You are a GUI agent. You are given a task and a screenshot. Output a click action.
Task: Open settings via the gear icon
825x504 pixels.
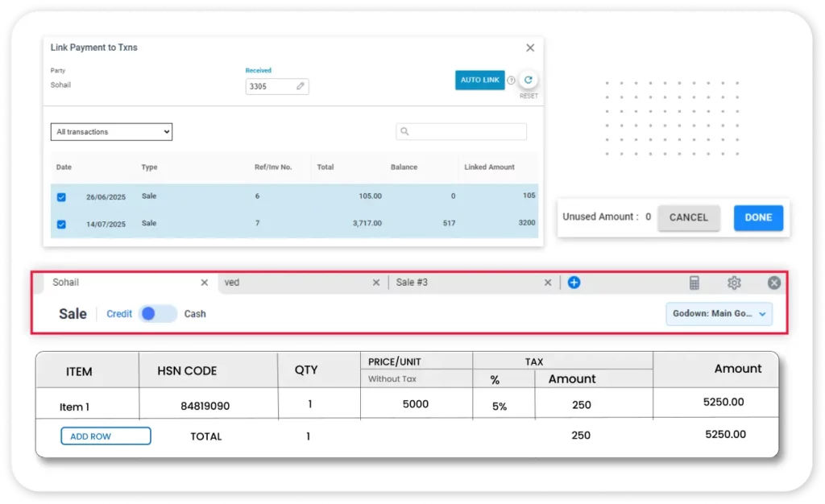coord(734,283)
